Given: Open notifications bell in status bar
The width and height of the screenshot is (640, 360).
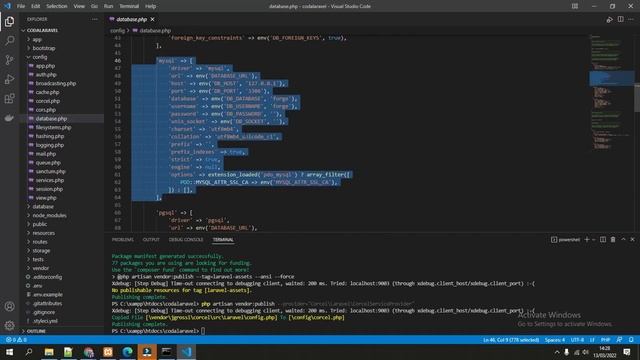Looking at the screenshot, I should (631, 340).
